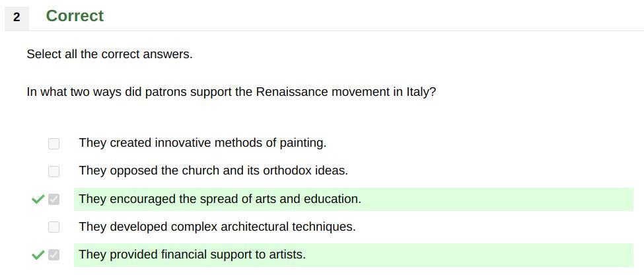Select the text "They created innovative methods of painting."

[202, 143]
